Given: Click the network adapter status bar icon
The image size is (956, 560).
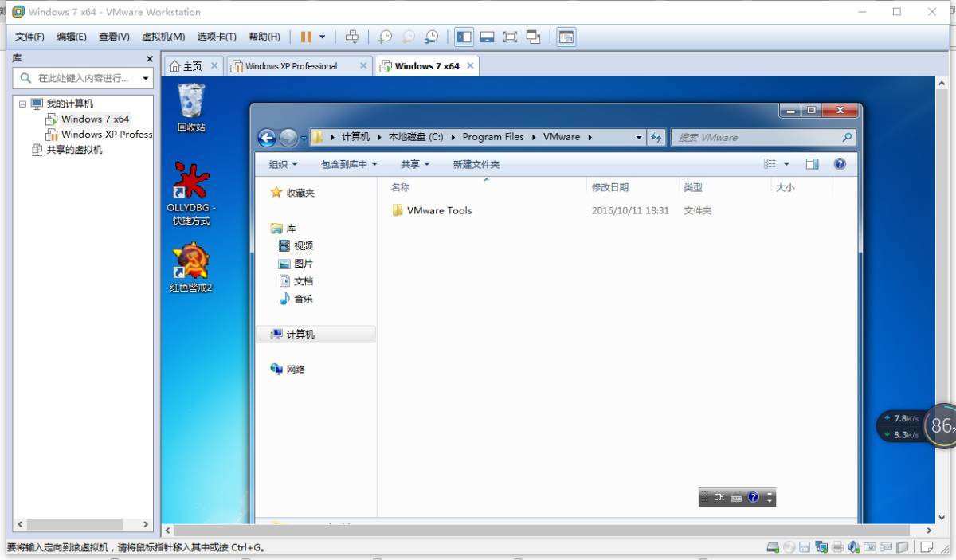Looking at the screenshot, I should click(x=821, y=547).
